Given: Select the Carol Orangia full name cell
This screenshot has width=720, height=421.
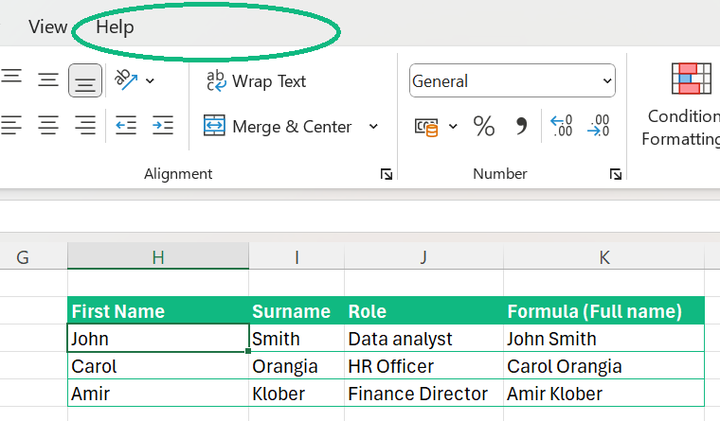Looking at the screenshot, I should (604, 366).
